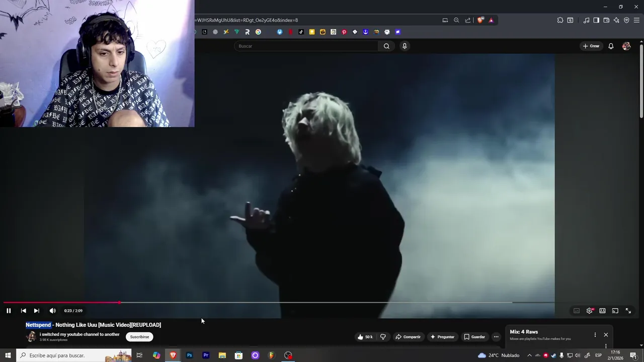Launch Premiere Pro from the taskbar
The height and width of the screenshot is (362, 644).
(x=206, y=355)
